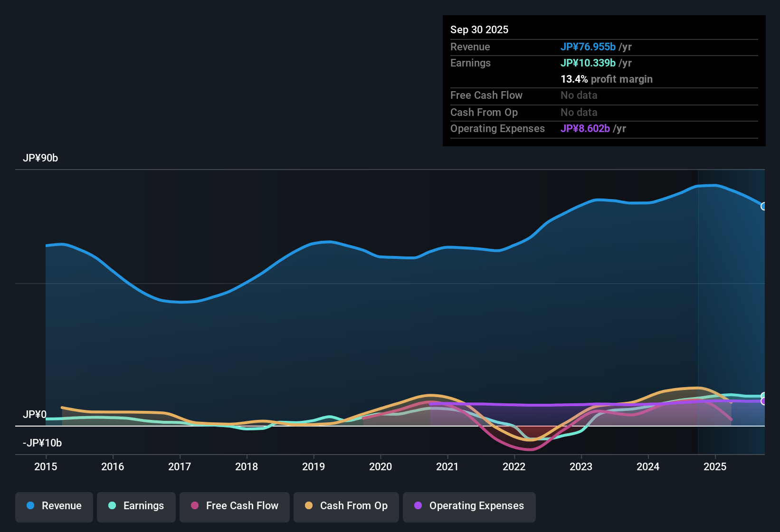Toggle the Cash From Op legend dot
The height and width of the screenshot is (532, 780).
click(x=308, y=506)
